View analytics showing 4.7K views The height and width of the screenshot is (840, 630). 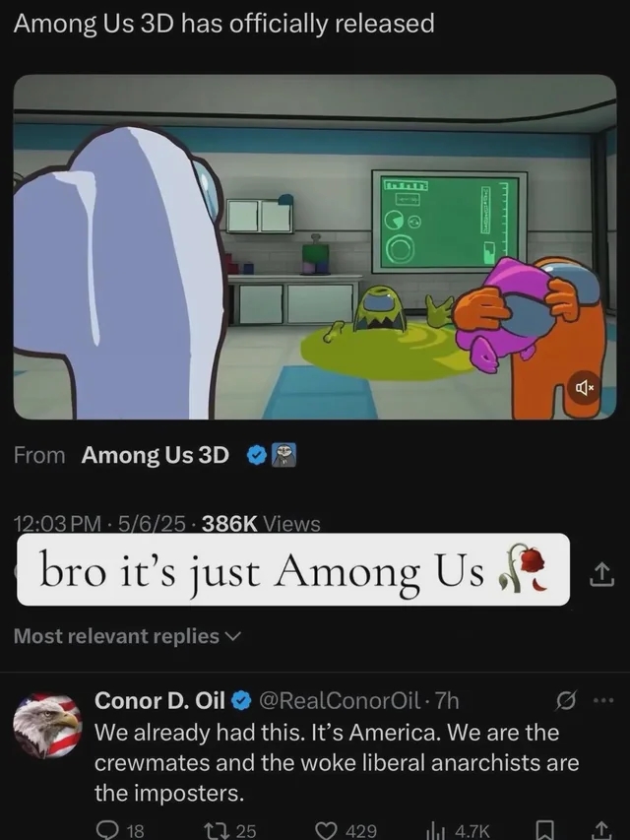(457, 830)
